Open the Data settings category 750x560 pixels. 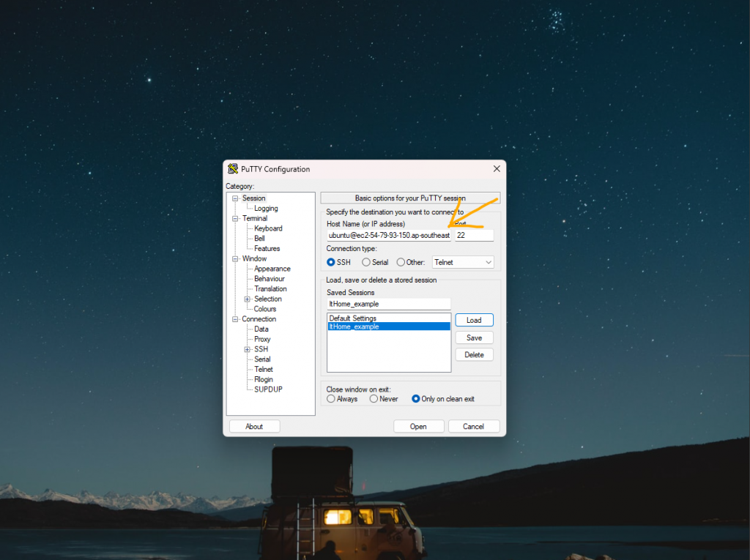coord(261,329)
